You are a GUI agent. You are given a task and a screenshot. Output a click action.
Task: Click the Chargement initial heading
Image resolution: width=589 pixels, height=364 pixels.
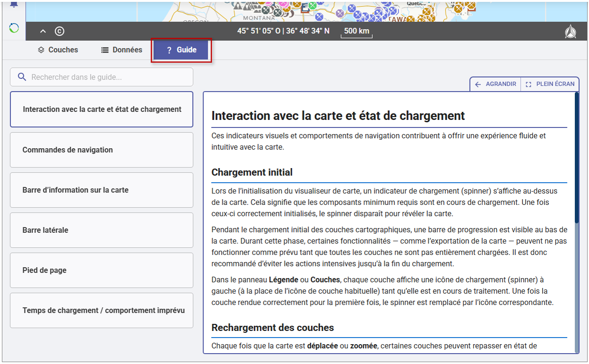coord(252,172)
